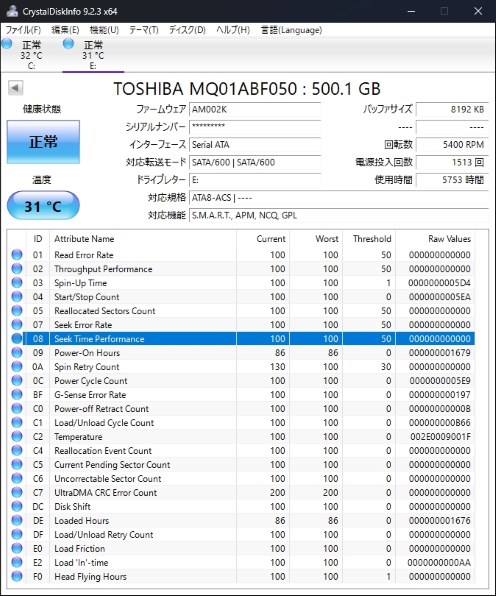Select the C: drive status orb
This screenshot has height=596, width=496.
[x=7, y=44]
